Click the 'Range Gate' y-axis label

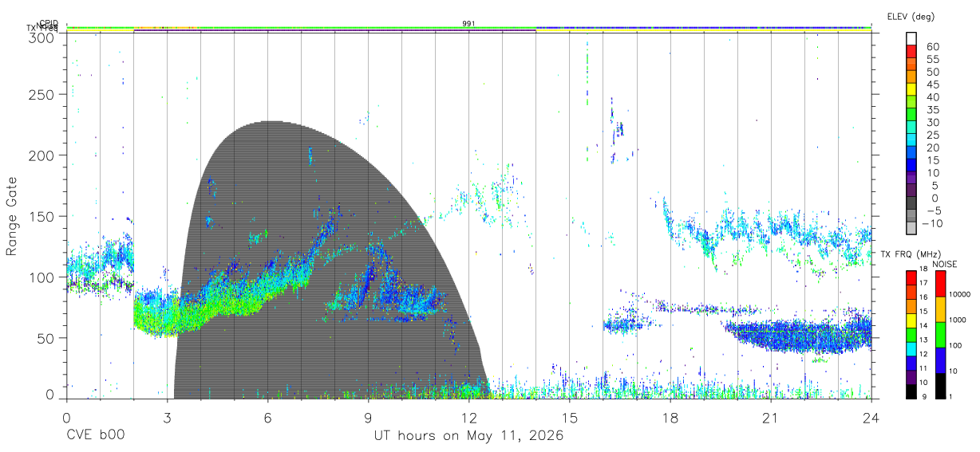coord(12,216)
